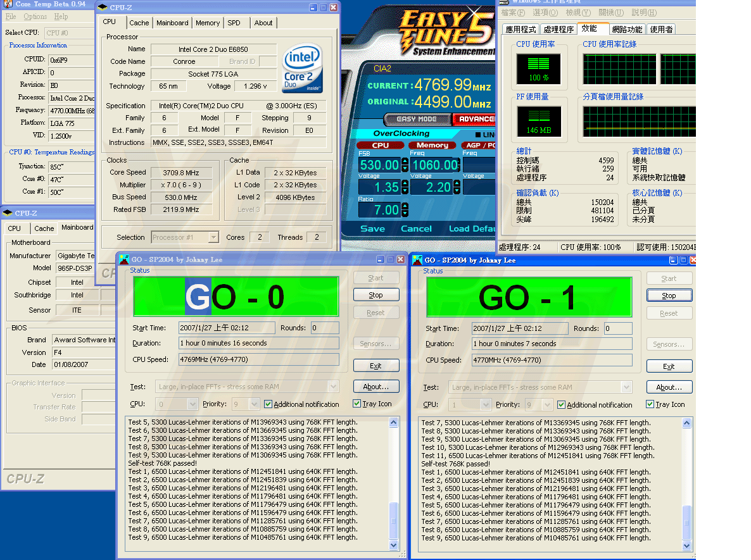Click the Core Speed value 3709.8 MHz in CPU-Z
This screenshot has width=751, height=560.
click(180, 172)
